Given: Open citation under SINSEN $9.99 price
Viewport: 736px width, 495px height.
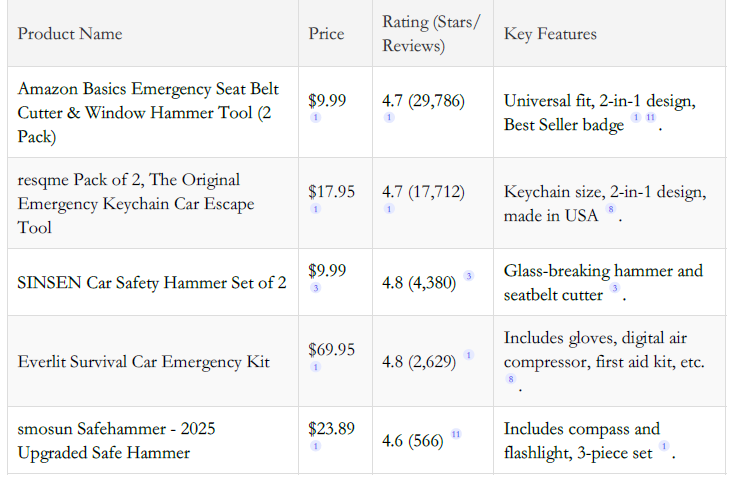Looking at the screenshot, I should pos(316,288).
